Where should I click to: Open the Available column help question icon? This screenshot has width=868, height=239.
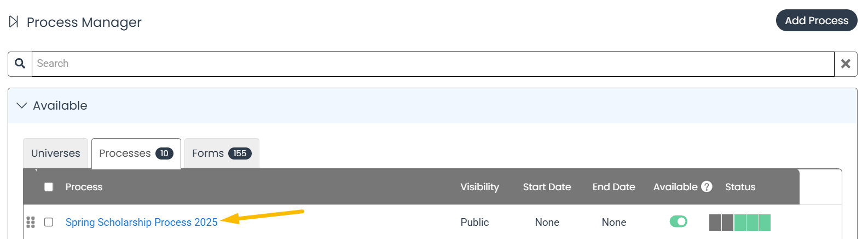tap(707, 187)
